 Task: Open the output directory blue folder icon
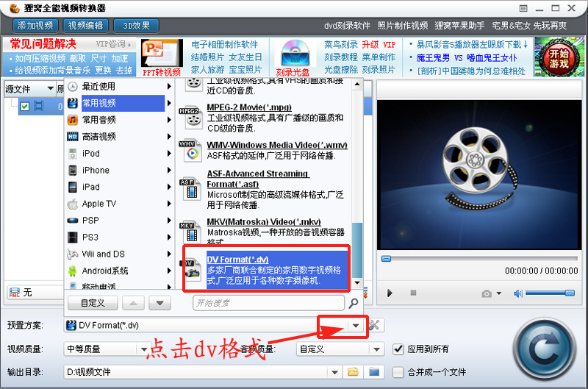coord(374,372)
